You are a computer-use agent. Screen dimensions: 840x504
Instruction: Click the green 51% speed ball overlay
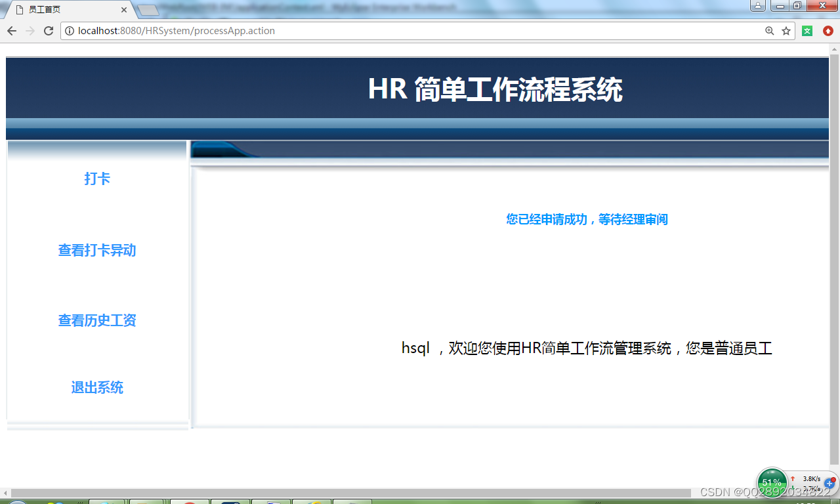pyautogui.click(x=771, y=482)
